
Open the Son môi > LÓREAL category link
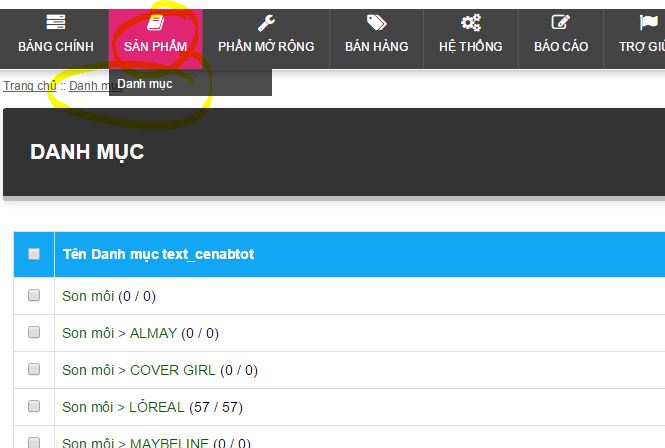pyautogui.click(x=123, y=407)
